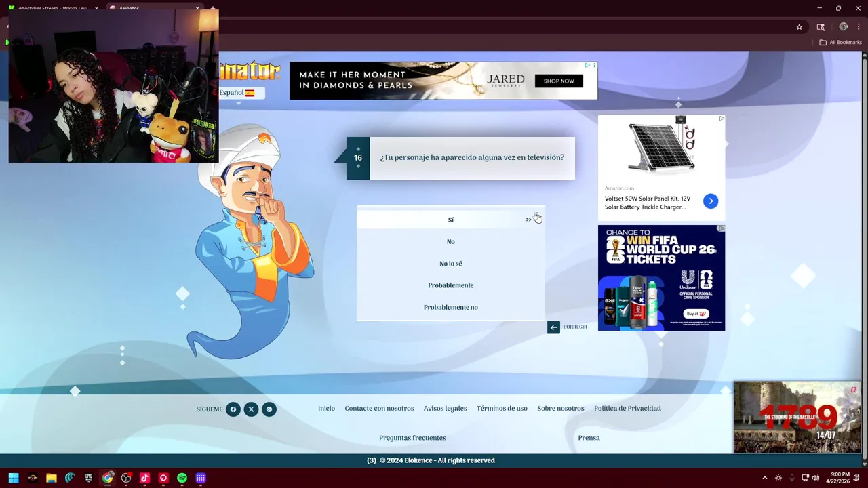Choose the "Probablemente" answer

click(x=451, y=285)
